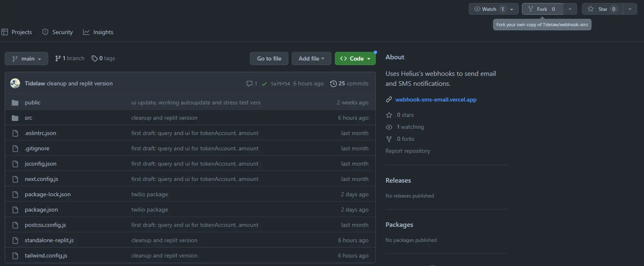Viewport: 644px width, 266px height.
Task: Click the star icon beside 0 stars
Action: pos(389,115)
